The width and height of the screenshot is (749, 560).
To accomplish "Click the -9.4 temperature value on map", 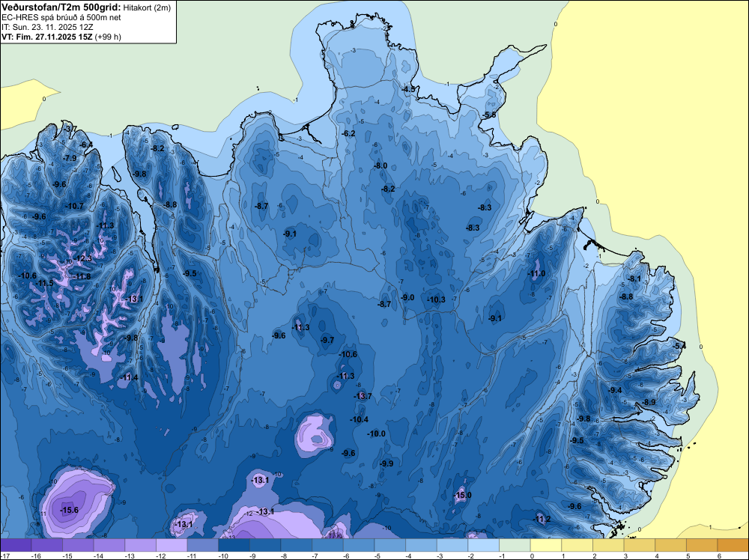I will tap(615, 390).
